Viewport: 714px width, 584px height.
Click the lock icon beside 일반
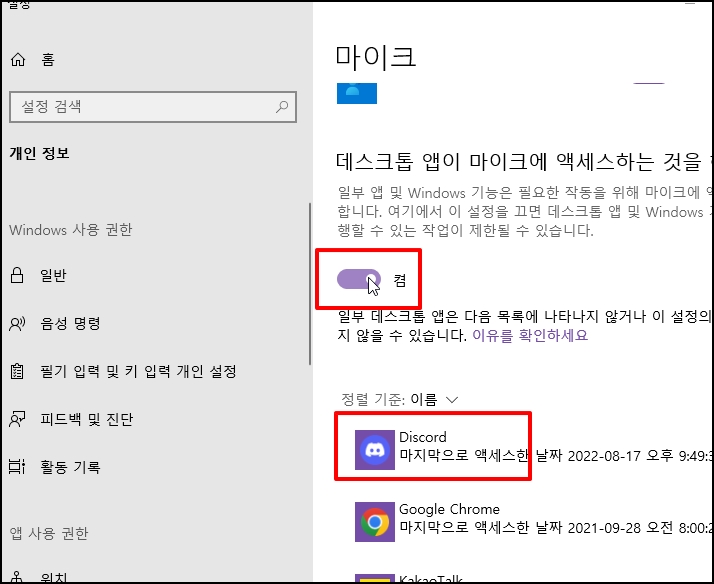point(17,275)
